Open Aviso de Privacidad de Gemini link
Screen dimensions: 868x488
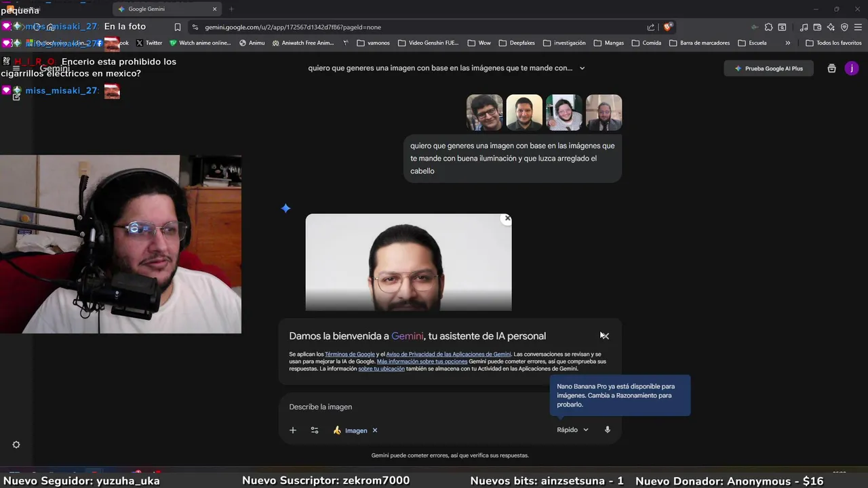point(448,354)
